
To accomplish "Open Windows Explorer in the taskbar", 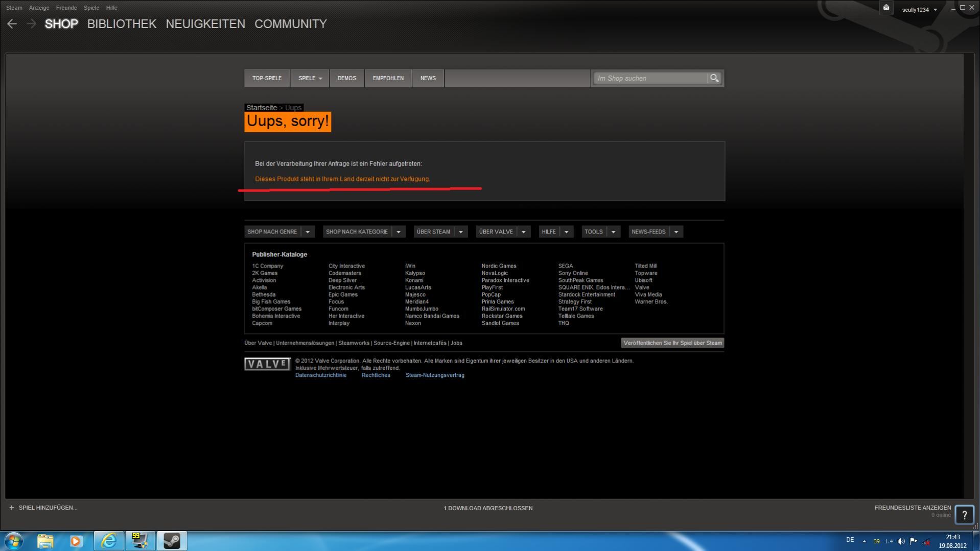I will (45, 541).
